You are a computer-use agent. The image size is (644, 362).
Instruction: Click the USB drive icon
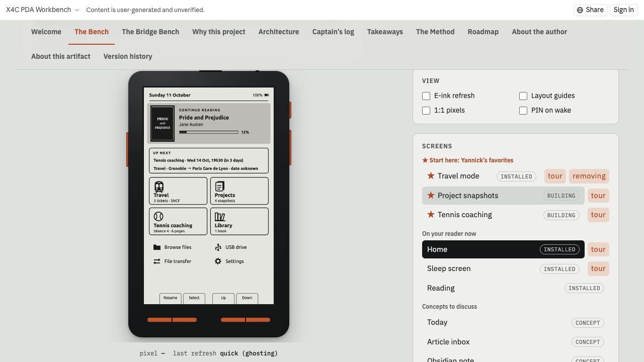coord(218,247)
